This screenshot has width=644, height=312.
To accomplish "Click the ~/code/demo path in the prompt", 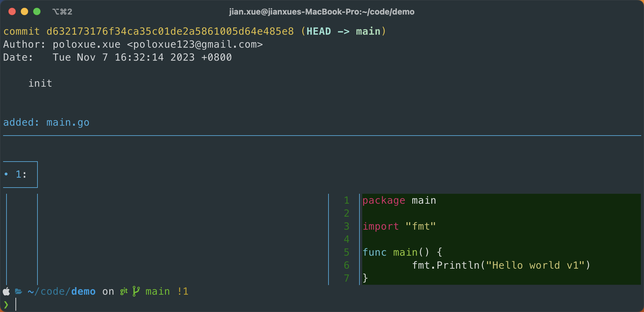I will (x=62, y=292).
